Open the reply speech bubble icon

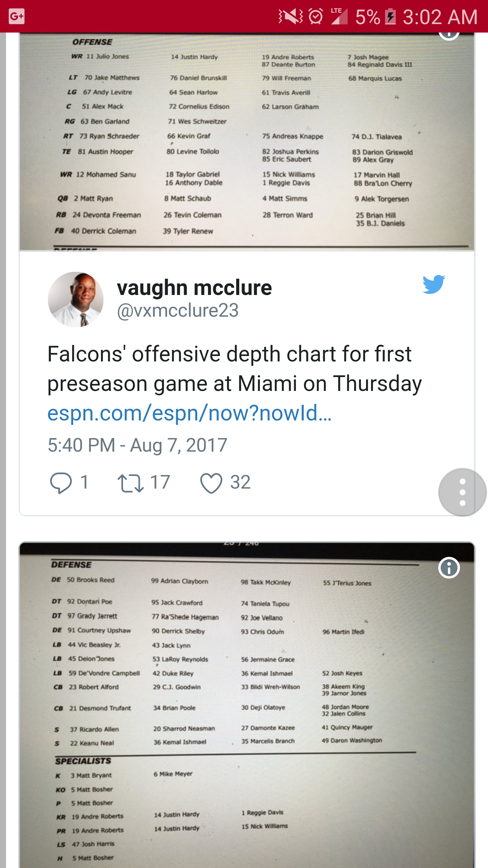tap(61, 482)
